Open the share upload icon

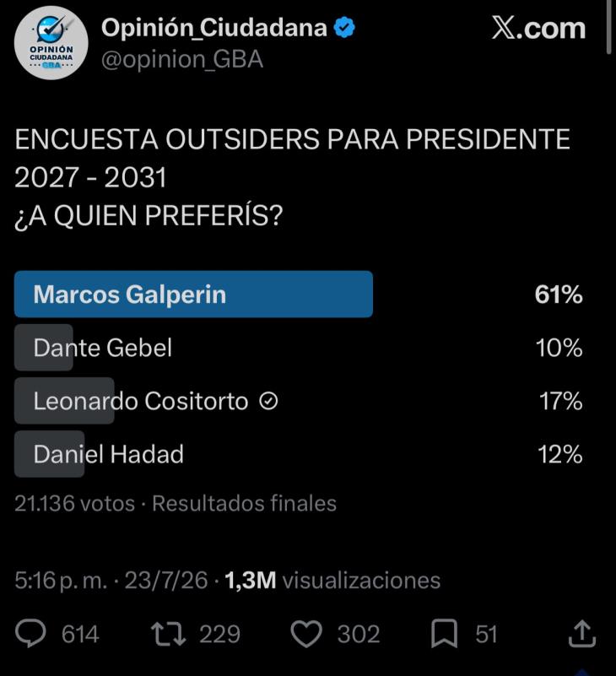pyautogui.click(x=582, y=633)
